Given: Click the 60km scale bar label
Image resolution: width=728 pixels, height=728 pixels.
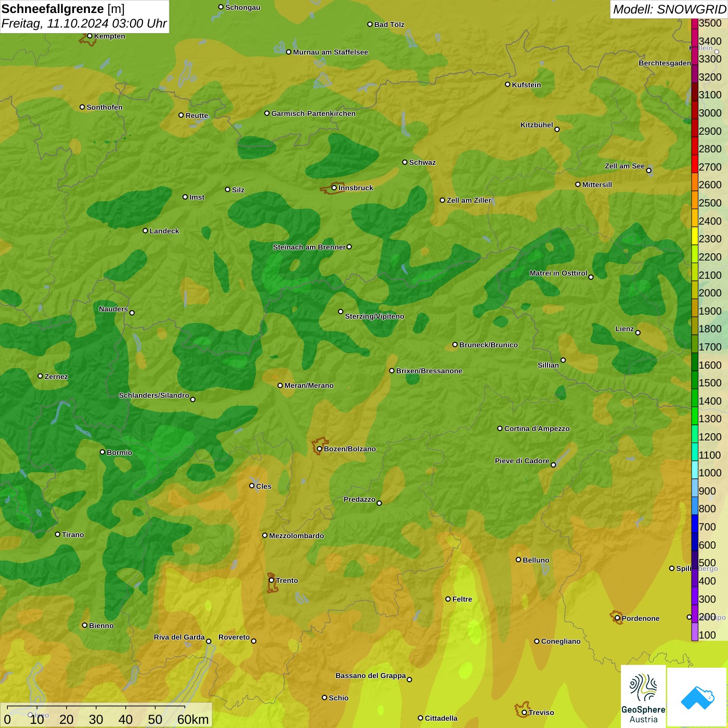Looking at the screenshot, I should [x=193, y=719].
